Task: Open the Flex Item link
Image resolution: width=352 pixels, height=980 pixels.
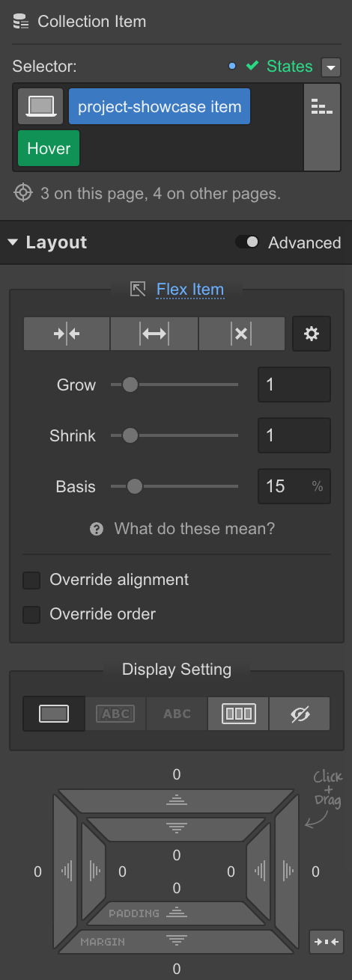Action: coord(190,289)
